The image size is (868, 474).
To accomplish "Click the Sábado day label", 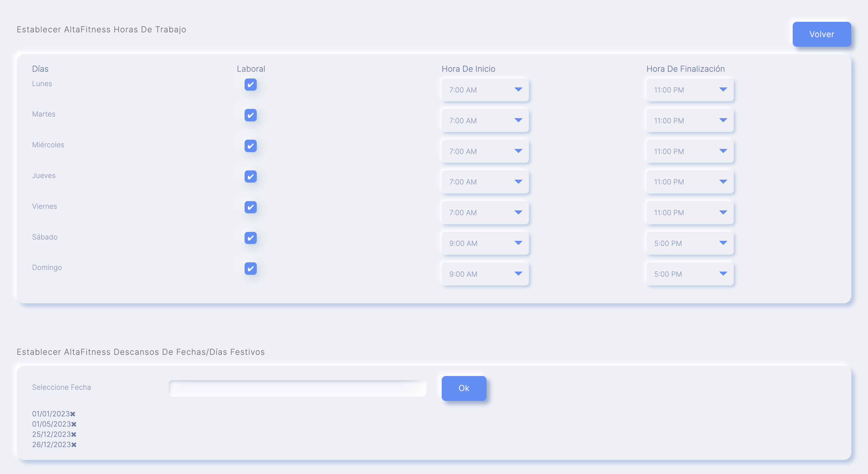I will point(45,237).
